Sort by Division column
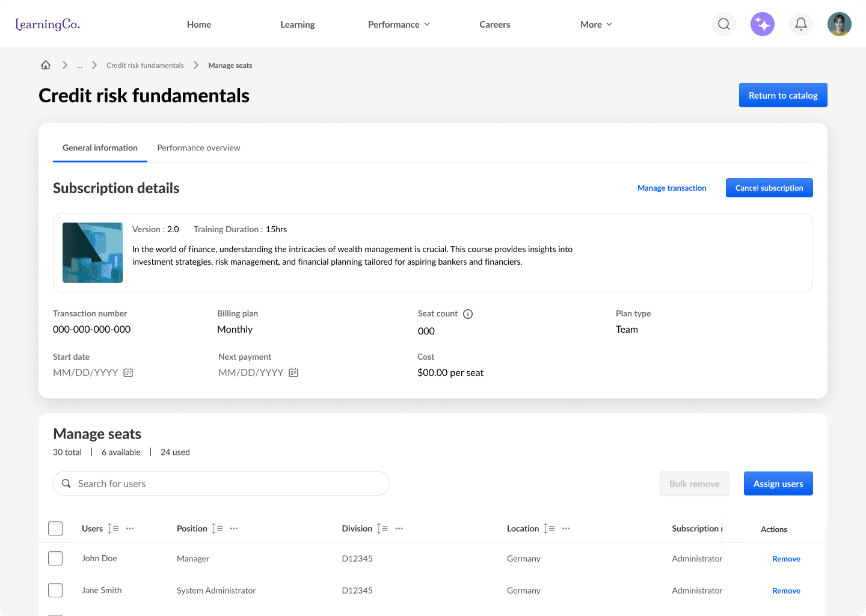The height and width of the screenshot is (616, 866). (382, 528)
